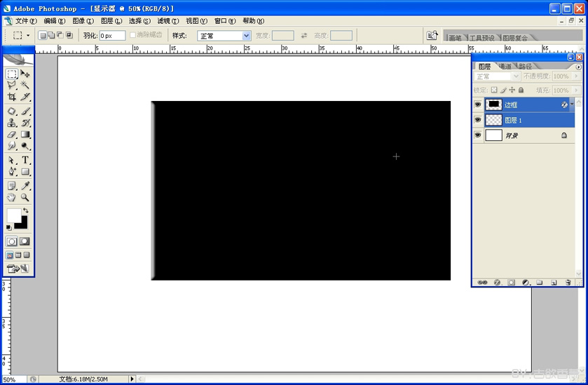This screenshot has width=588, height=385.
Task: Enable Quick Mask mode
Action: coord(25,241)
